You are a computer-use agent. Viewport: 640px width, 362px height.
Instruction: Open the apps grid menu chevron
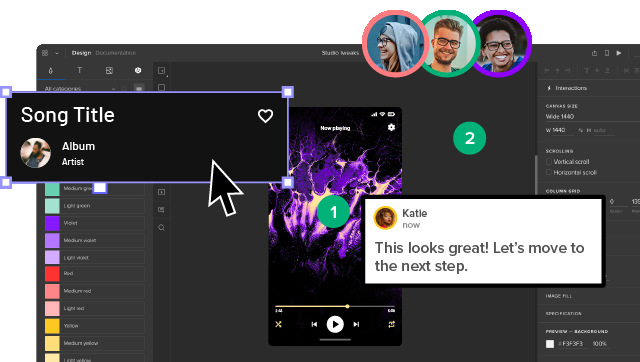57,53
